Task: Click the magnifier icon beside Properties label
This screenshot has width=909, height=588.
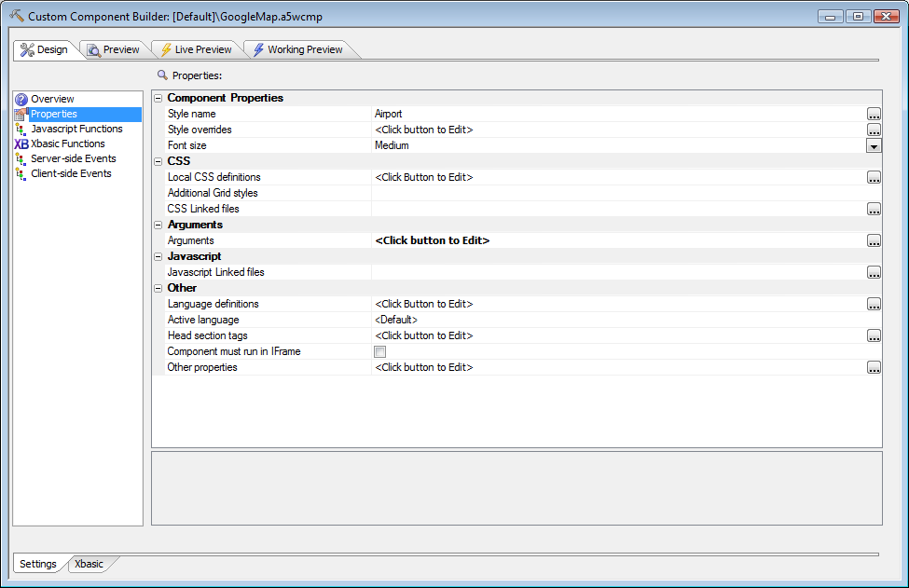Action: (162, 75)
